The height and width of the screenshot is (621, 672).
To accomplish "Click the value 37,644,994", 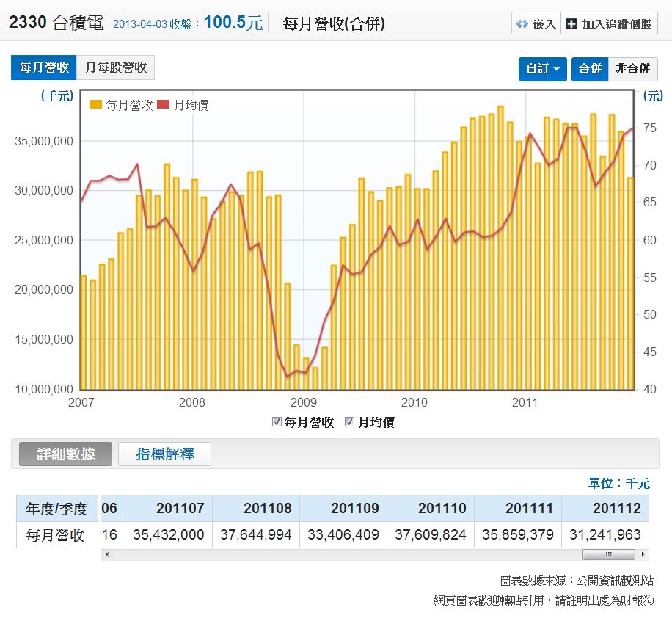I will (256, 534).
